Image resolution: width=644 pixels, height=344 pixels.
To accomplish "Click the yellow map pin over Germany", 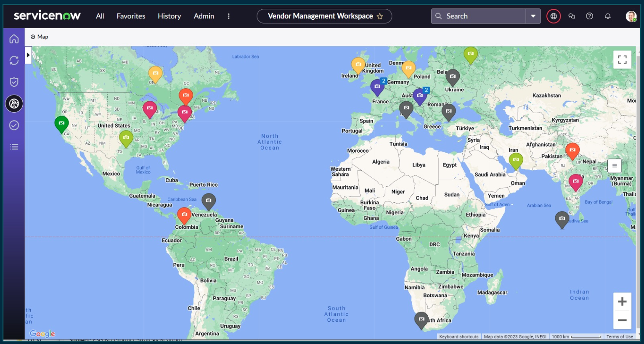I will click(408, 69).
